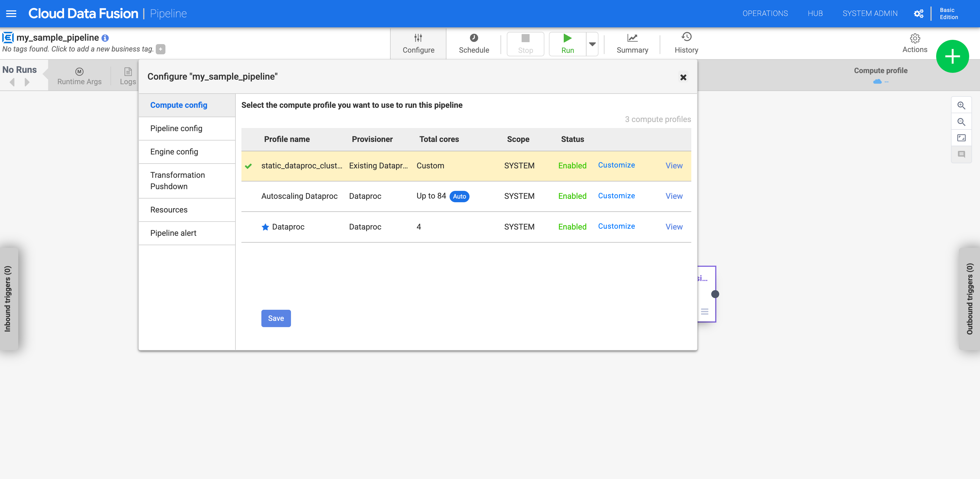This screenshot has width=980, height=479.
Task: Click the connections/integrations icon top right
Action: click(x=919, y=13)
